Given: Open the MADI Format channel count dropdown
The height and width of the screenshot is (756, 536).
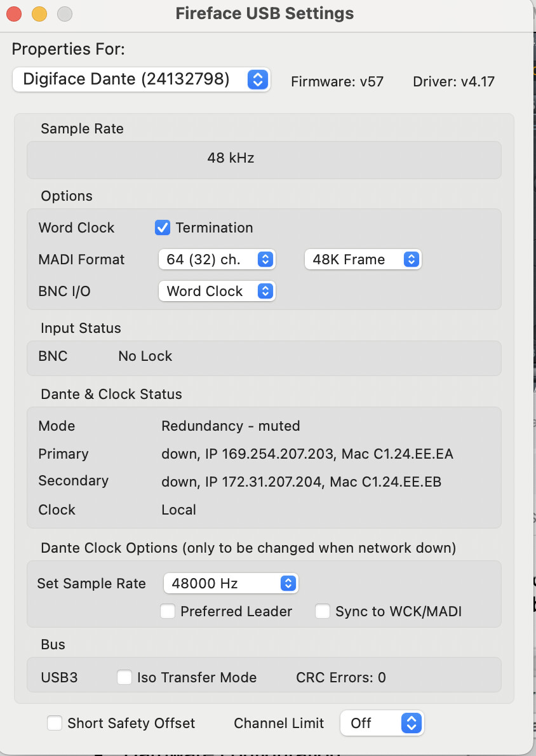Looking at the screenshot, I should (217, 259).
